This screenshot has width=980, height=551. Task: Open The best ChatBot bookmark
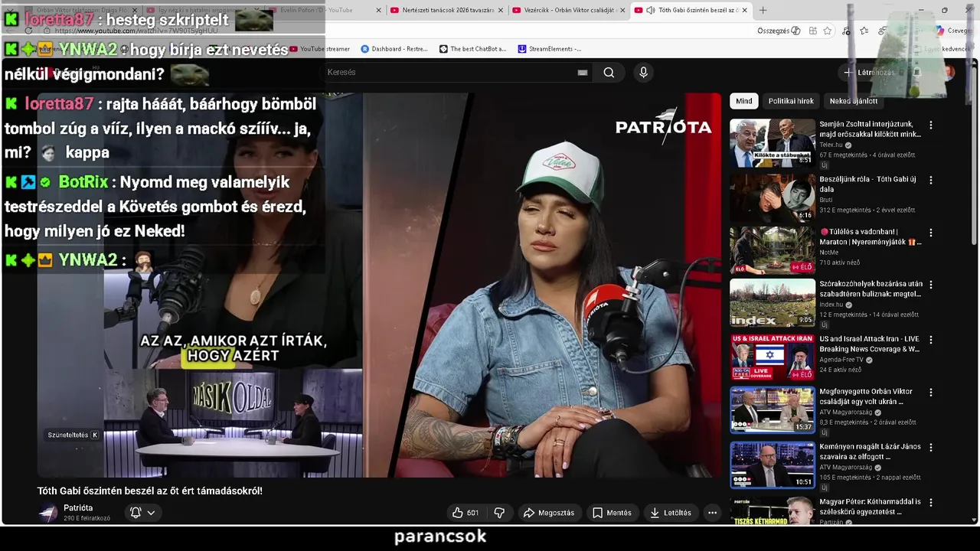473,49
